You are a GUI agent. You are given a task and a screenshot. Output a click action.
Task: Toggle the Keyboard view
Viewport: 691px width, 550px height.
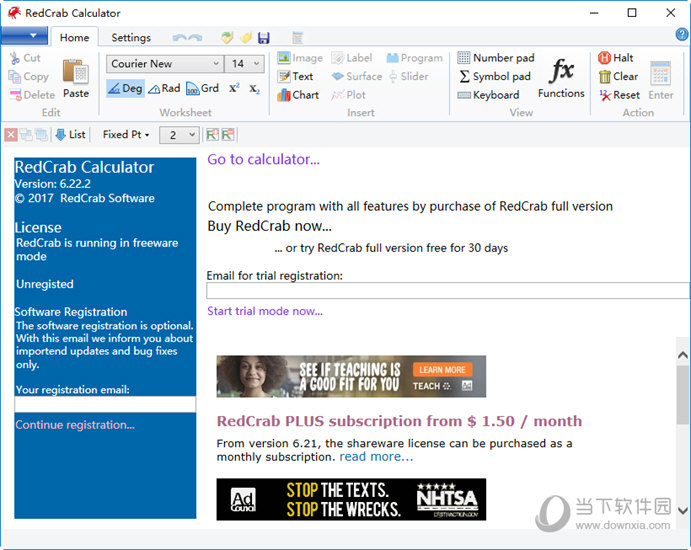tap(488, 95)
